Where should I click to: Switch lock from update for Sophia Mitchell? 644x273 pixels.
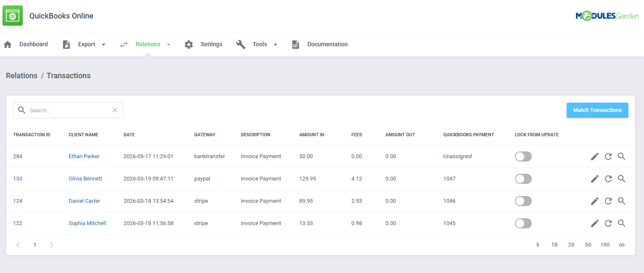tap(523, 223)
